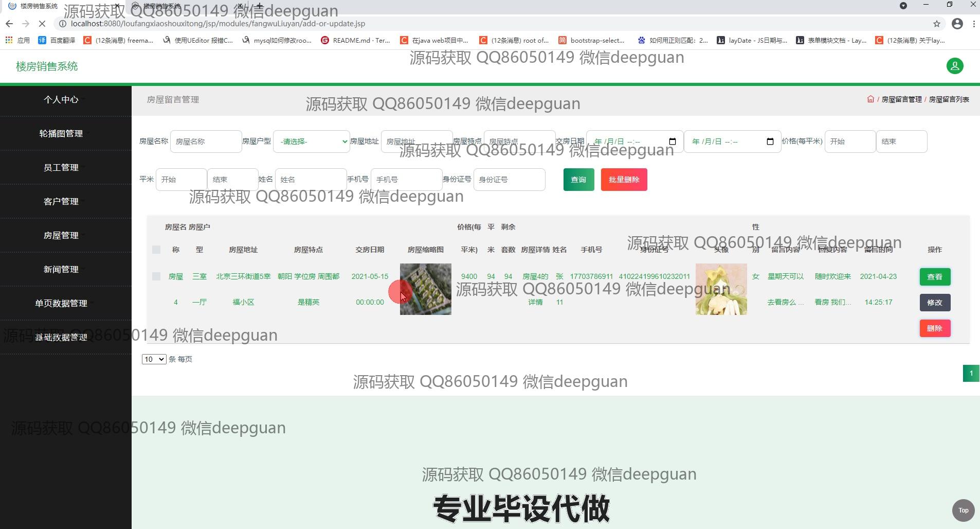Image resolution: width=980 pixels, height=529 pixels.
Task: Bookmark page with star icon
Action: tap(936, 24)
